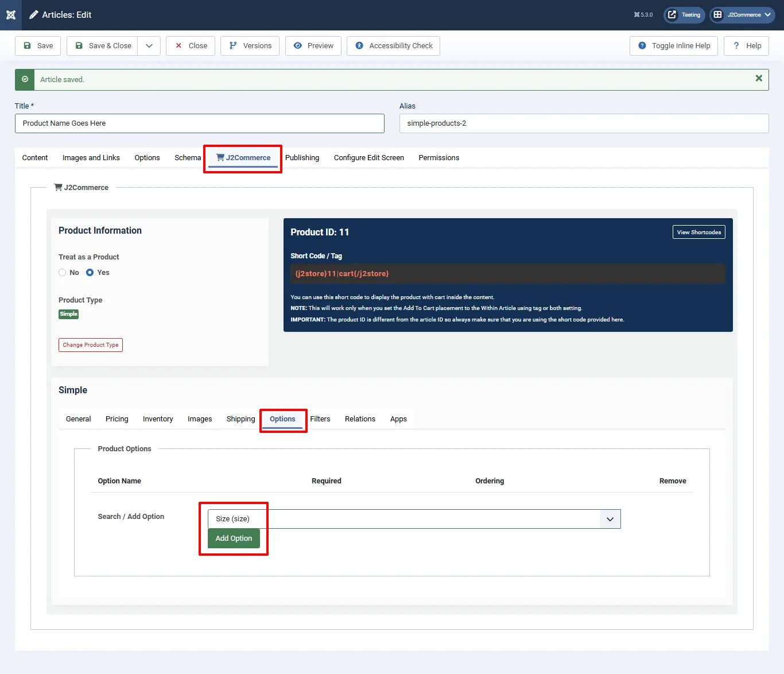Screen dimensions: 784x674
Task: Toggle Inline Help
Action: (x=674, y=46)
